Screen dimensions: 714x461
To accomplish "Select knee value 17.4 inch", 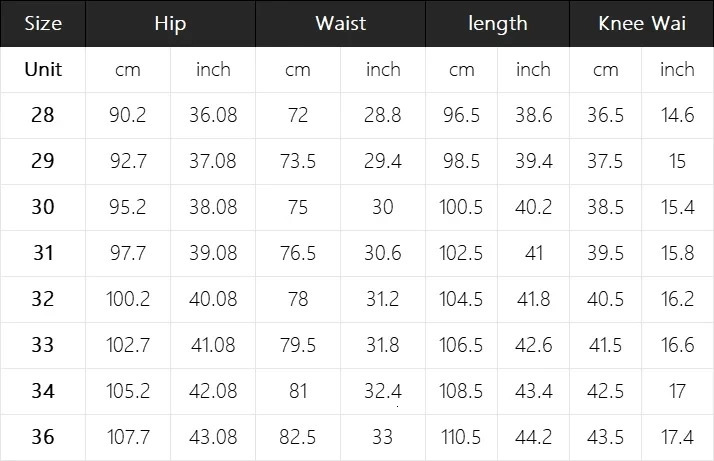I will 677,437.
